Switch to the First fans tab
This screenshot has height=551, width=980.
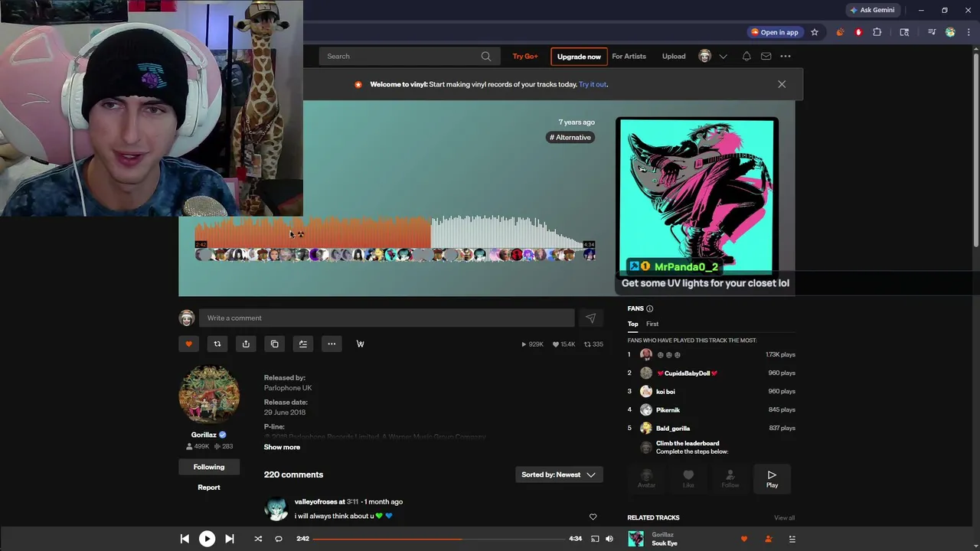click(x=652, y=324)
